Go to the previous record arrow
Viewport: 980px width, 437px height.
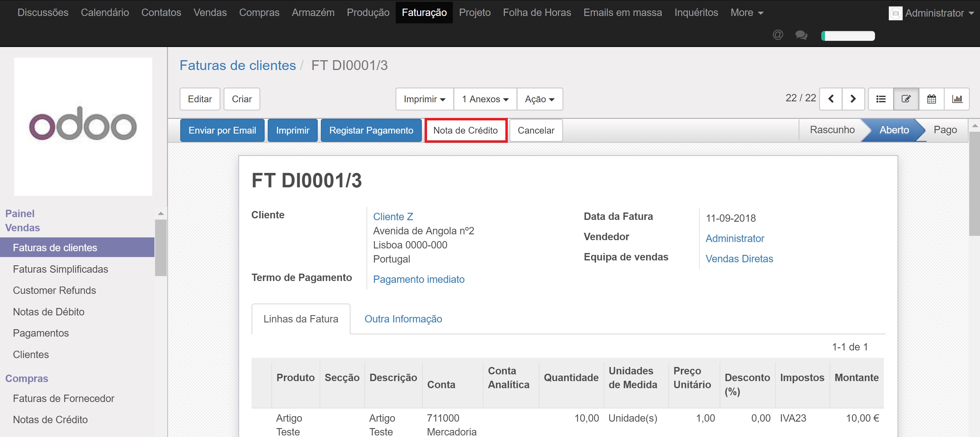click(x=830, y=99)
